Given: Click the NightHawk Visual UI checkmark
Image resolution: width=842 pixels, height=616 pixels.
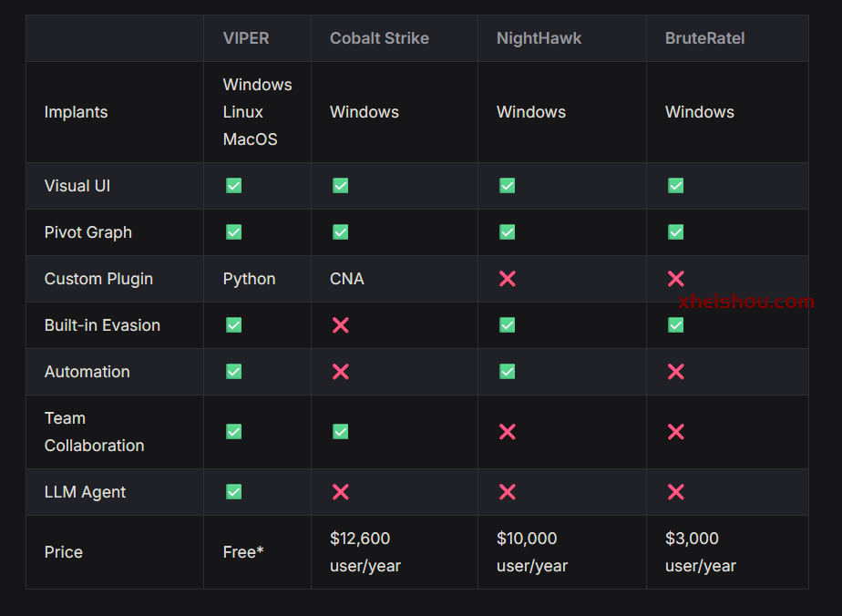Looking at the screenshot, I should point(508,186).
